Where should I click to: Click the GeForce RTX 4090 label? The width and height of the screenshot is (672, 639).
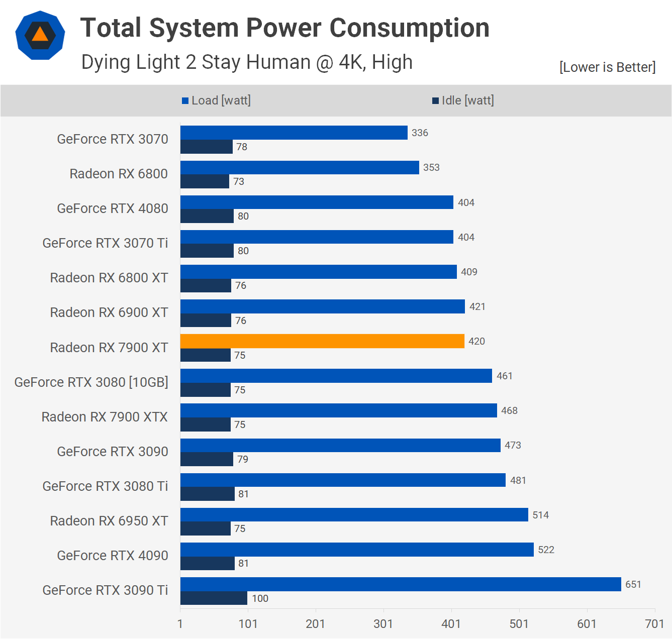coord(113,556)
